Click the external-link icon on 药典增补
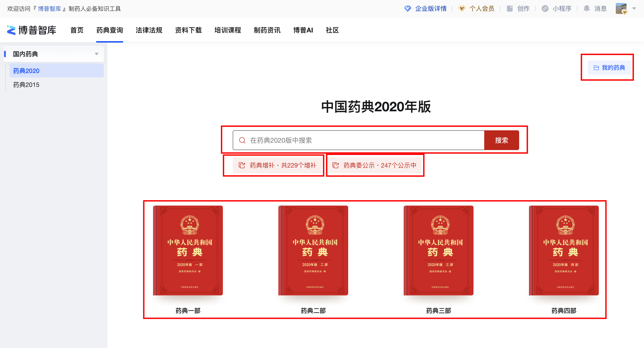Image resolution: width=644 pixels, height=348 pixels. click(242, 165)
